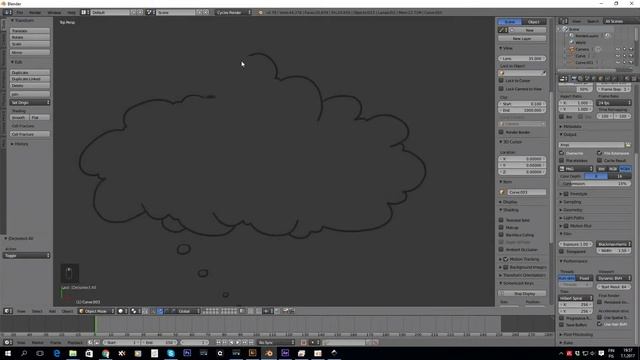This screenshot has height=360, width=640.
Task: Click the record auto-keyframe button
Action: coord(303,342)
